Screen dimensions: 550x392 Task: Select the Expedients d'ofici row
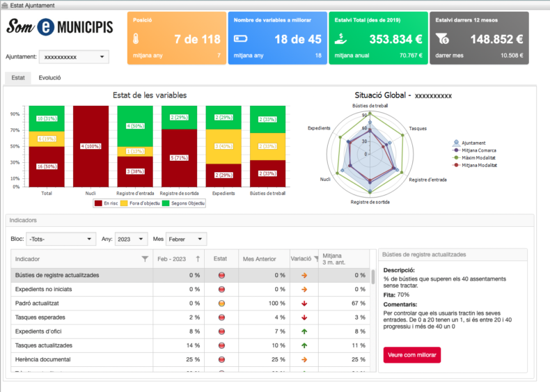pyautogui.click(x=191, y=331)
